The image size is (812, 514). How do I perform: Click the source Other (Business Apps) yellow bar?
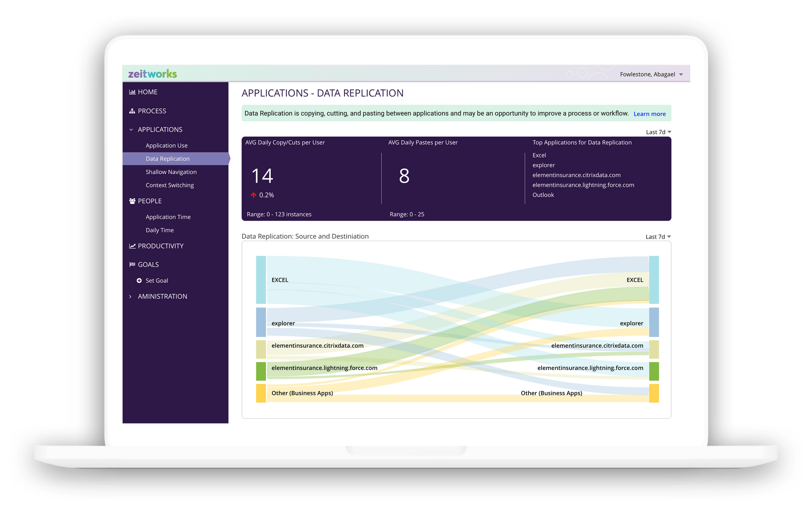click(261, 393)
